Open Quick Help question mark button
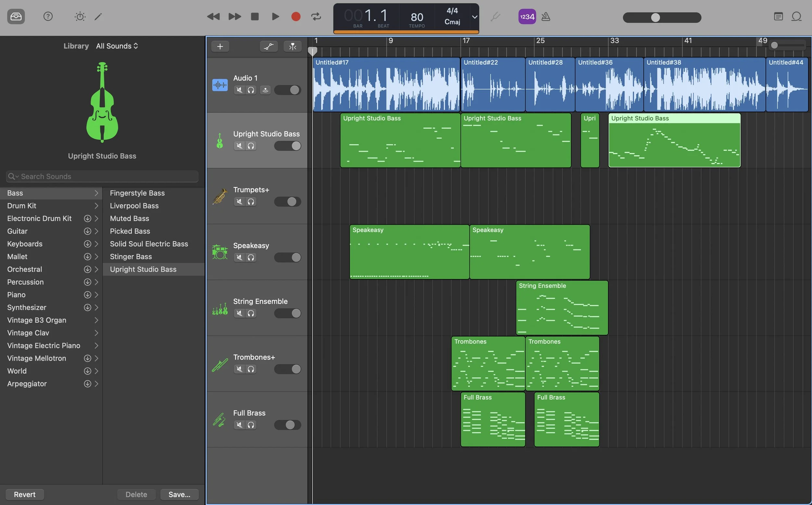This screenshot has height=505, width=812. [48, 16]
